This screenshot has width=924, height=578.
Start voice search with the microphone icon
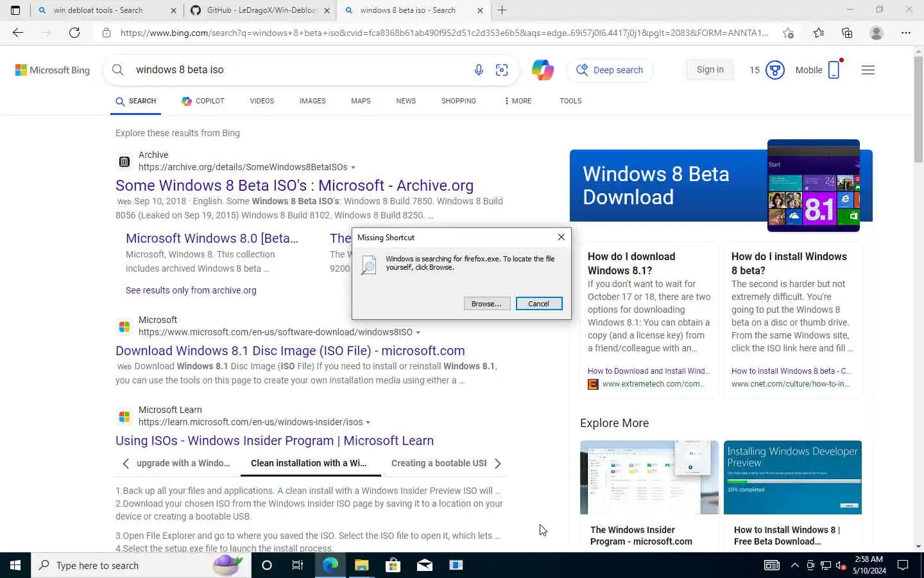[x=479, y=70]
